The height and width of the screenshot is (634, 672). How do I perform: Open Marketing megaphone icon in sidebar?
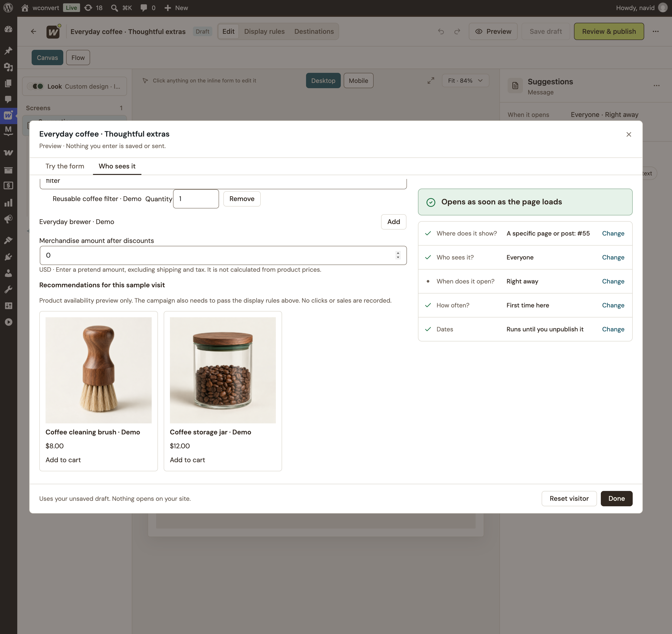pyautogui.click(x=8, y=219)
